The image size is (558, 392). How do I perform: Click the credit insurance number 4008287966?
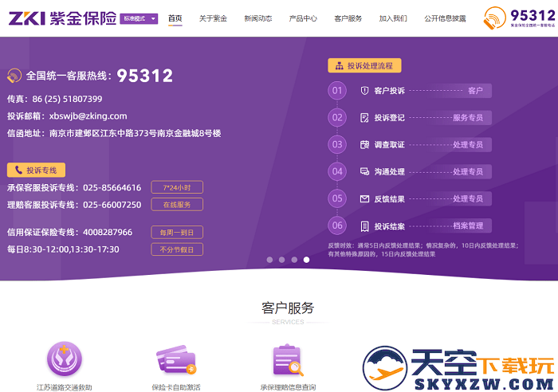coord(108,233)
